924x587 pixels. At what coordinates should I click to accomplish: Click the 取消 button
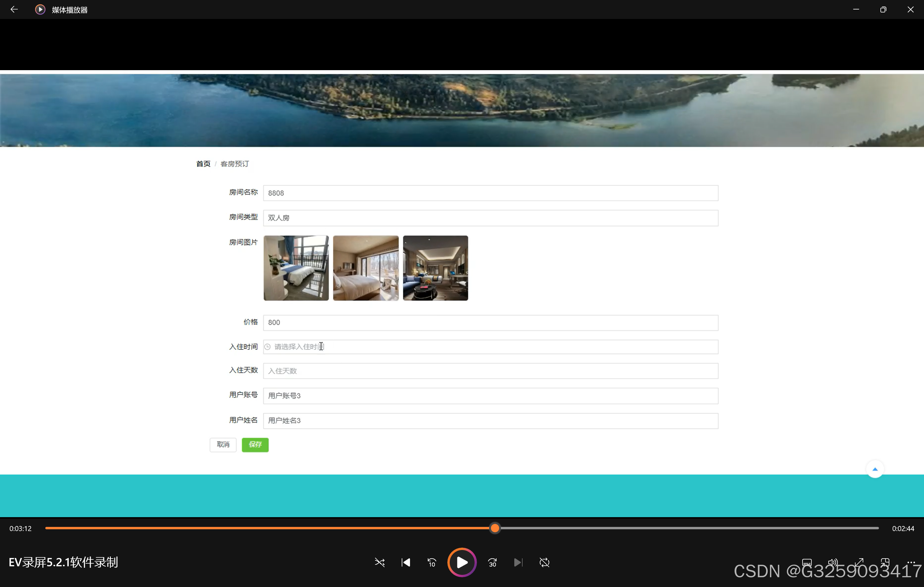coord(223,444)
